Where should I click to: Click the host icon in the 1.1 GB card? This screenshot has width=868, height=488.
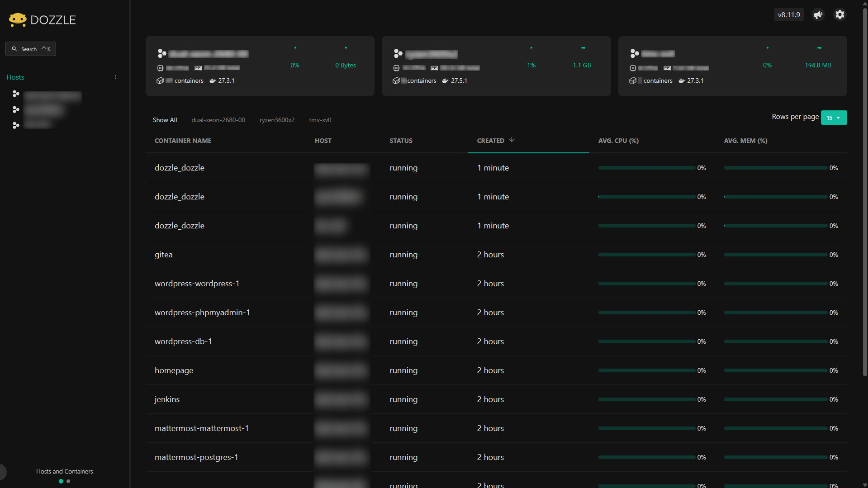tap(398, 53)
